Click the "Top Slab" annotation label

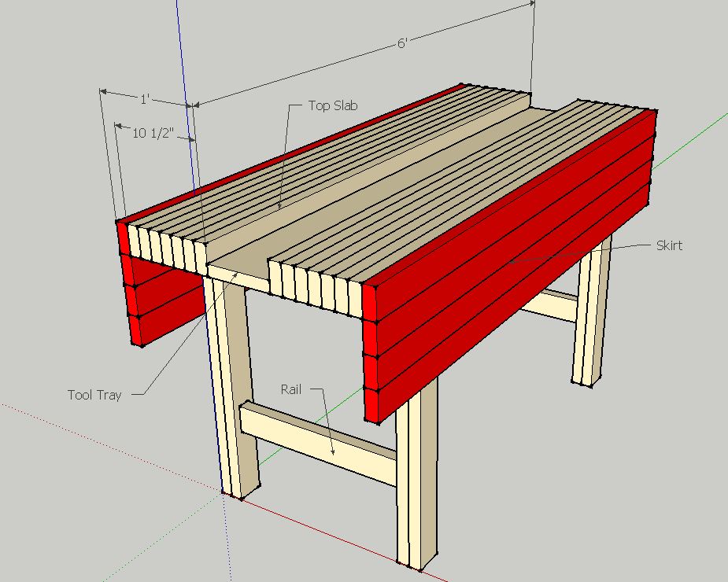[333, 106]
